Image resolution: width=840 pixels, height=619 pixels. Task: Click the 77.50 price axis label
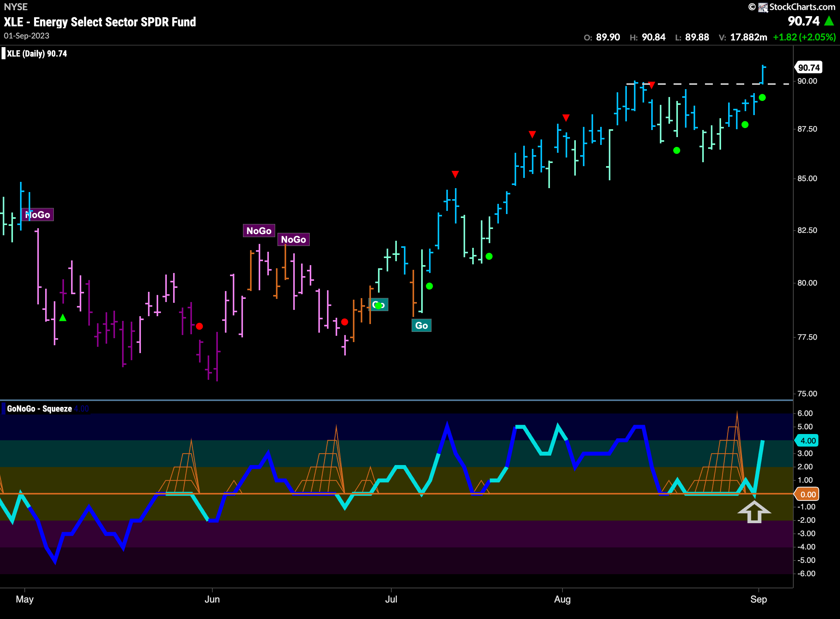click(807, 337)
